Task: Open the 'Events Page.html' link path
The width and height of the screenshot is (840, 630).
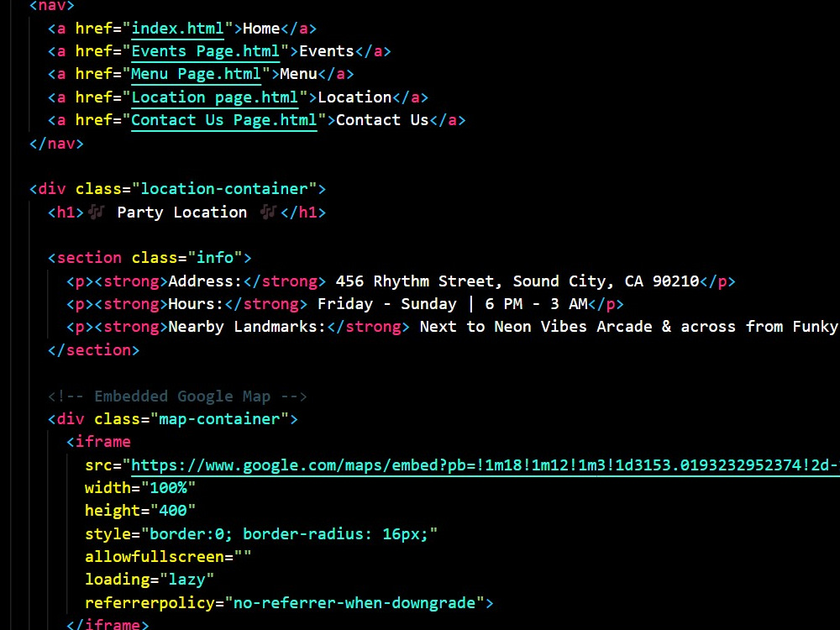Action: point(205,51)
